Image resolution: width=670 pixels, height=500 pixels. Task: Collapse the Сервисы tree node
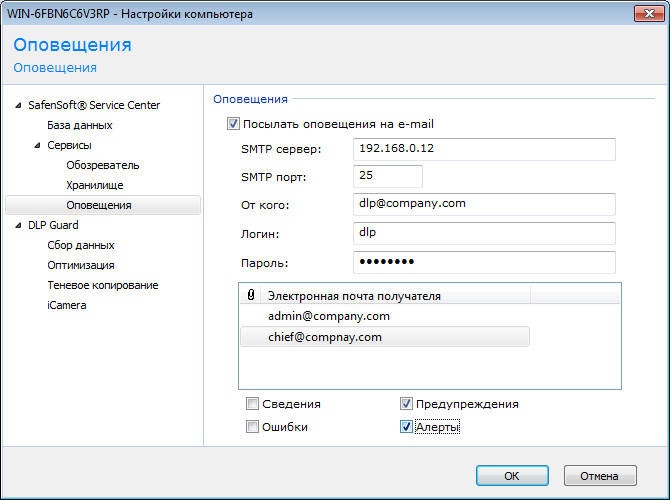(x=36, y=145)
